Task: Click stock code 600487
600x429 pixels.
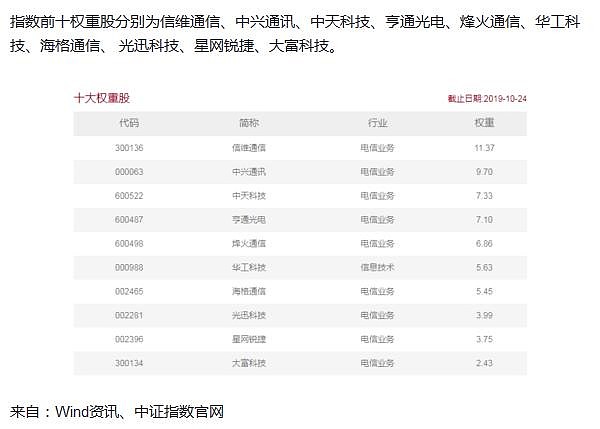Action: pos(129,220)
